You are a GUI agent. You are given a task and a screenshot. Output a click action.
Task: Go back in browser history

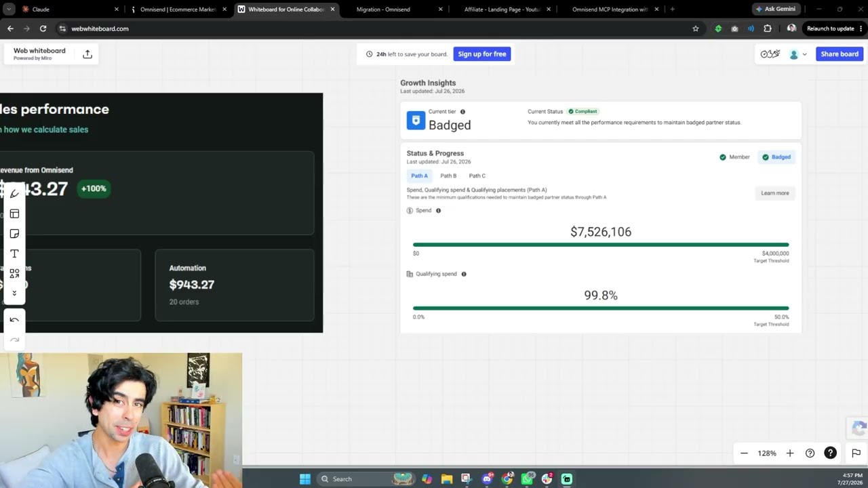10,28
